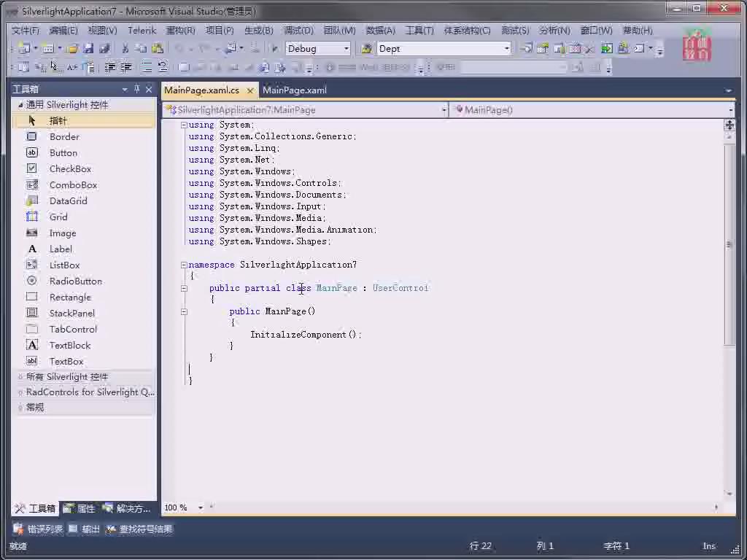Start debugging with the play arrow icon
The width and height of the screenshot is (747, 560).
tap(274, 49)
